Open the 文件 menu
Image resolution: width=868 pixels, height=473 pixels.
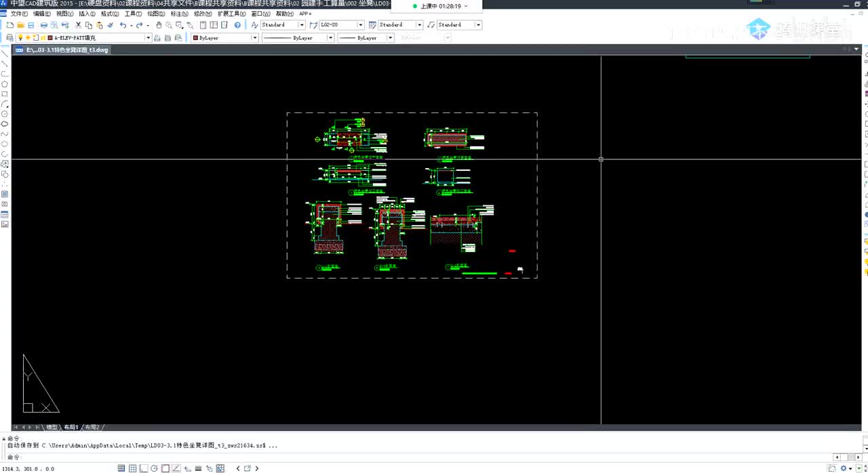coord(18,14)
